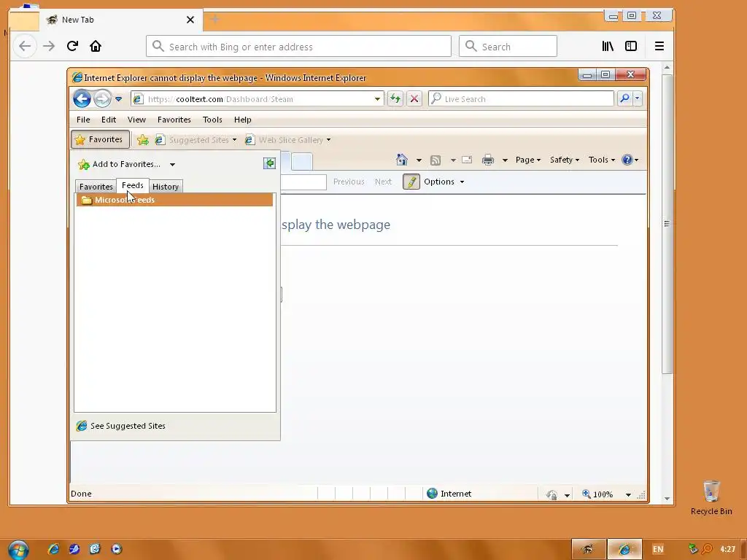747x560 pixels.
Task: Switch to the Feeds tab
Action: click(x=133, y=185)
